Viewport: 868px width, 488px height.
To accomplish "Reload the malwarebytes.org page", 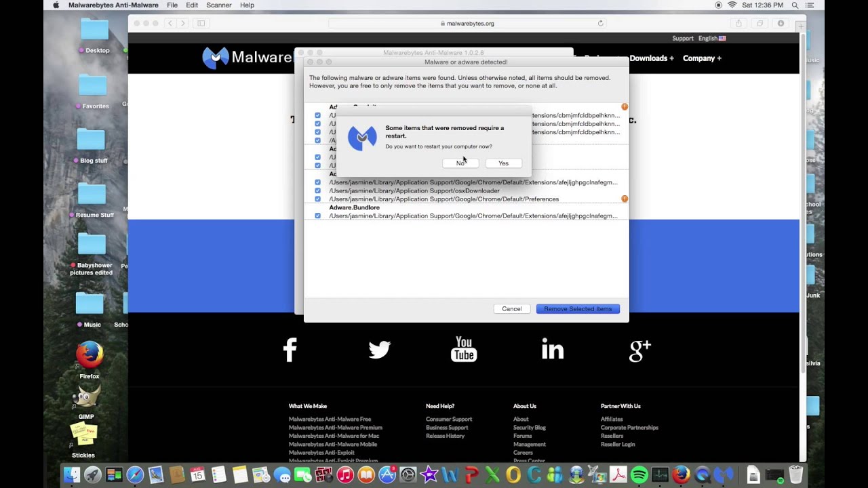I will tap(600, 23).
